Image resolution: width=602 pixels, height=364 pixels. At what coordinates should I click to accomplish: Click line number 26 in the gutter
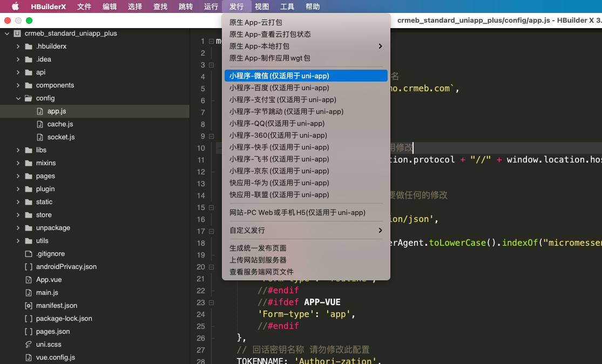point(201,338)
